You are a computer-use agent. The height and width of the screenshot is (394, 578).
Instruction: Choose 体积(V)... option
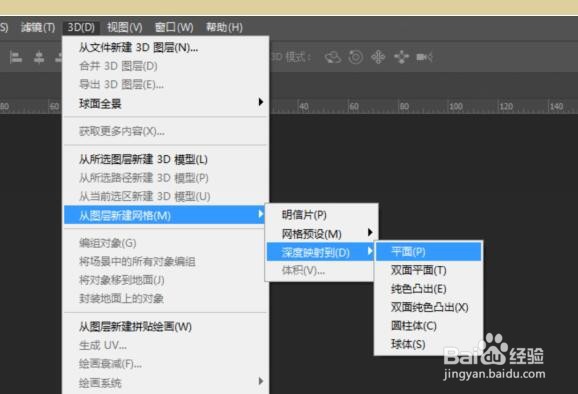tap(321, 271)
